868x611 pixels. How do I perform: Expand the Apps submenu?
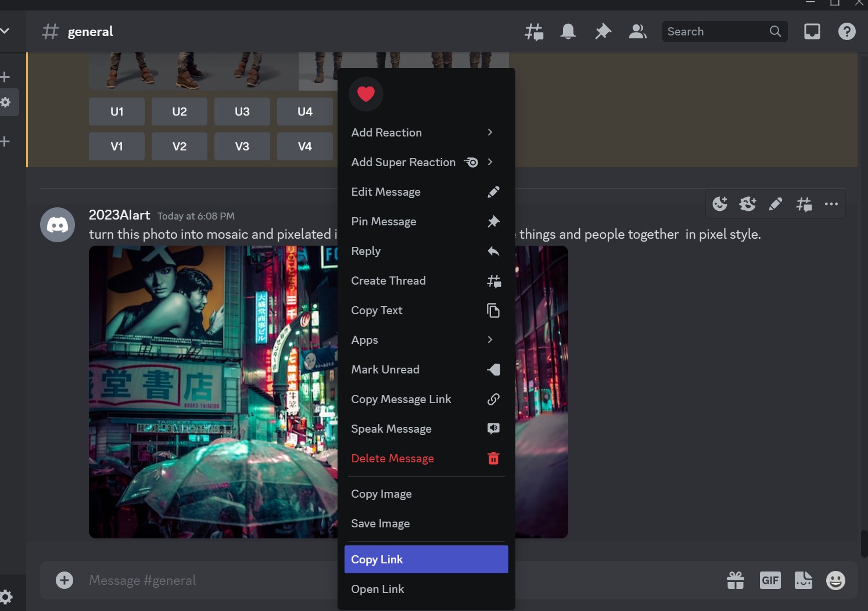[426, 340]
